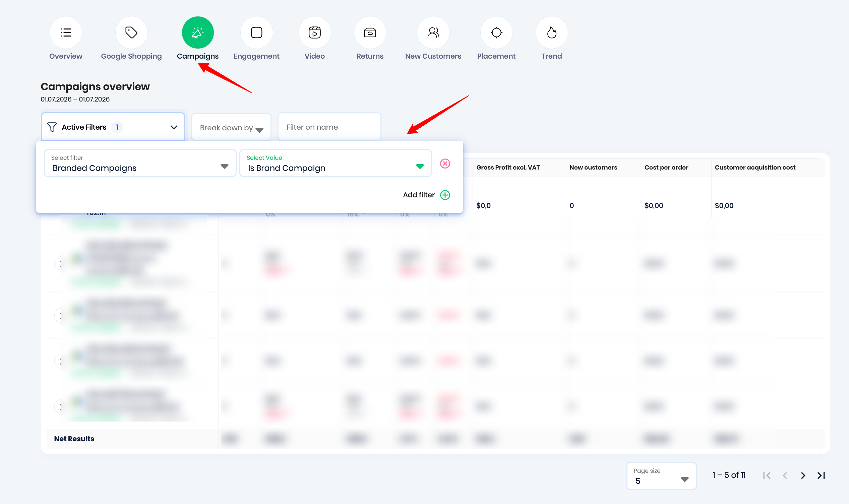Switch to the Overview tab label

click(x=66, y=56)
